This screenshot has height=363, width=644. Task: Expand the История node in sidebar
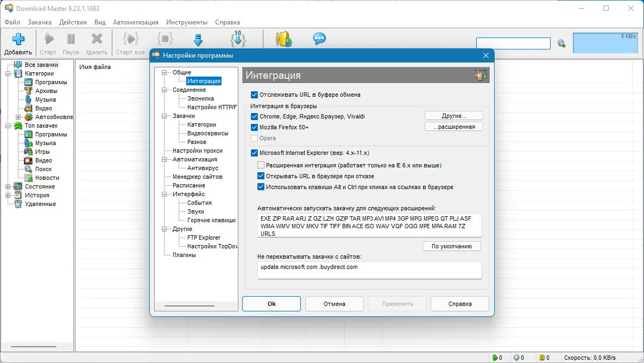click(8, 195)
